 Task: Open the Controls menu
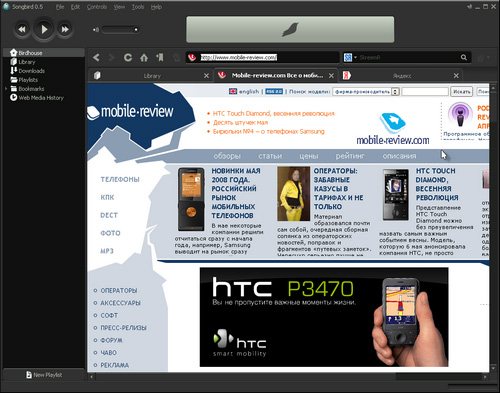pos(97,7)
